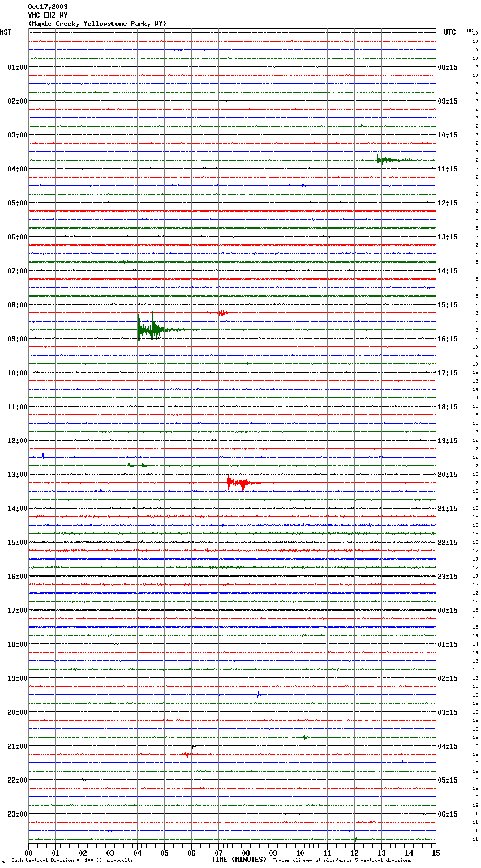
Task: Select the 08:00 MST hour label
Action: (x=18, y=305)
